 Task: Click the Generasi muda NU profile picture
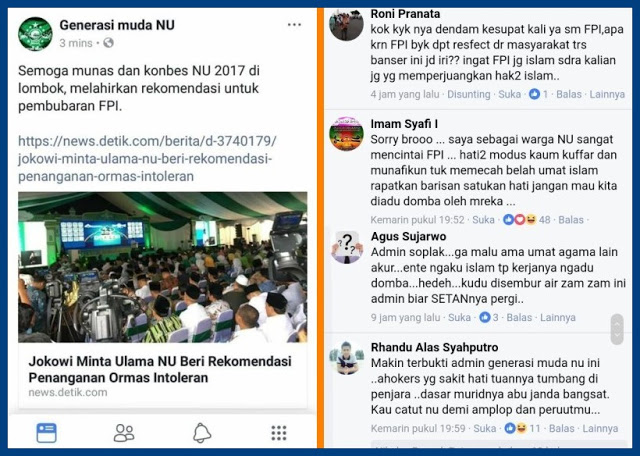coord(36,34)
